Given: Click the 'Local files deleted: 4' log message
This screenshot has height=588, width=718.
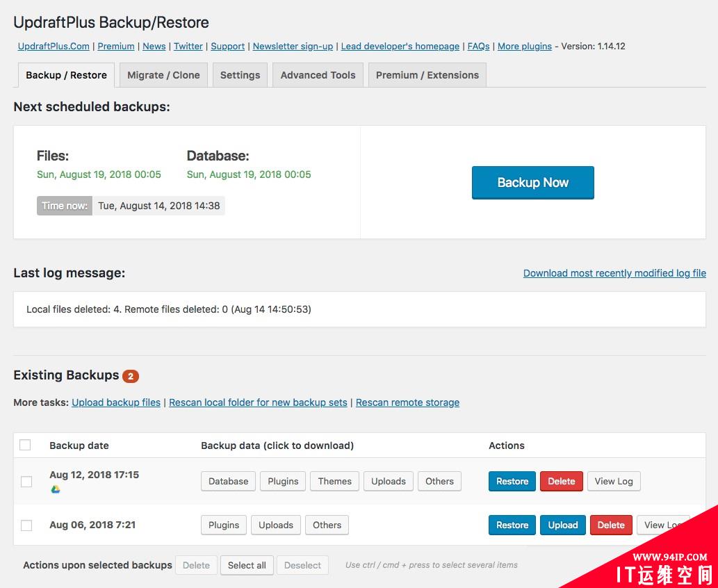Looking at the screenshot, I should tap(168, 309).
